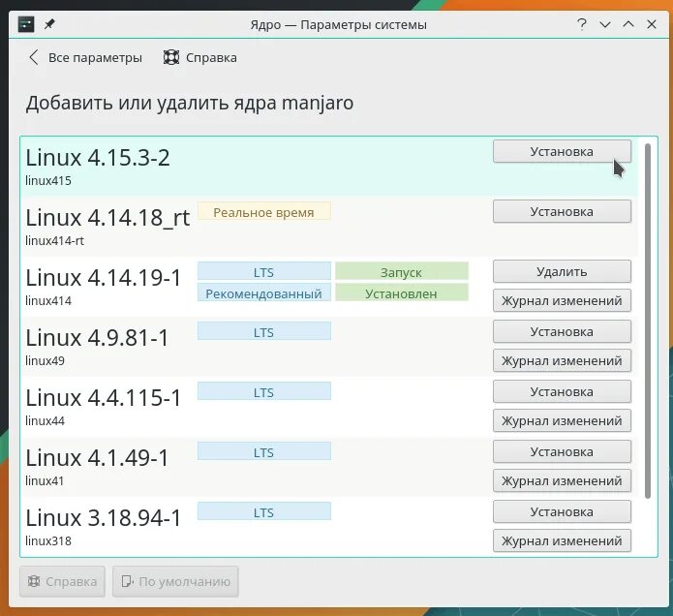The width and height of the screenshot is (673, 616).
Task: Click the question mark help icon in title bar
Action: click(x=582, y=24)
